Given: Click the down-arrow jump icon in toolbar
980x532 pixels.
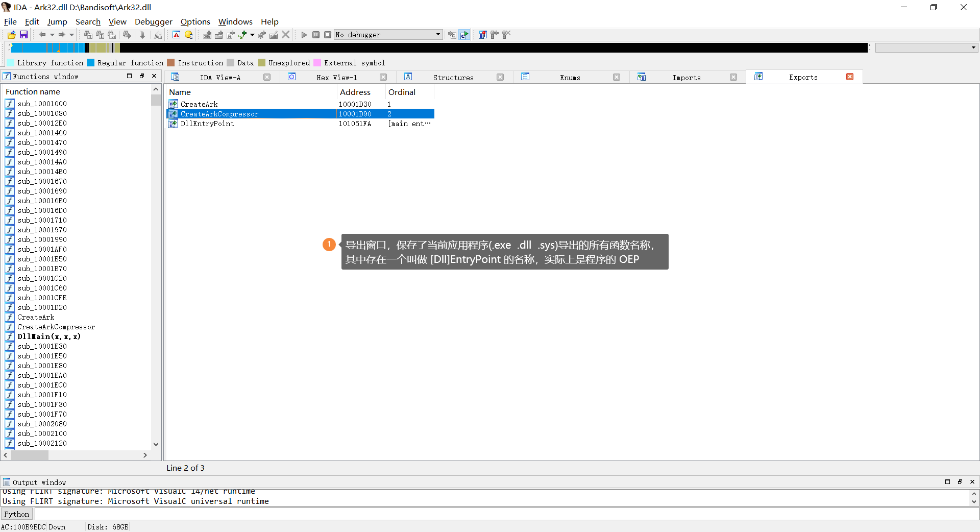Looking at the screenshot, I should 143,35.
